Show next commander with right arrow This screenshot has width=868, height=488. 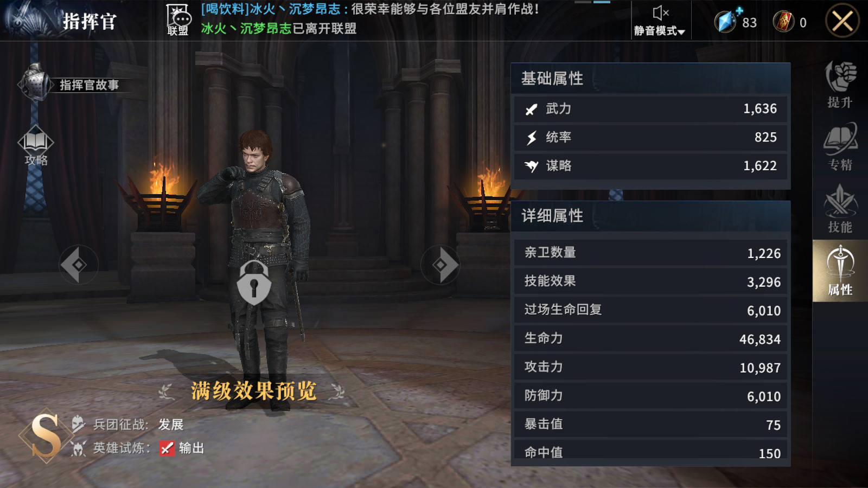click(x=441, y=265)
